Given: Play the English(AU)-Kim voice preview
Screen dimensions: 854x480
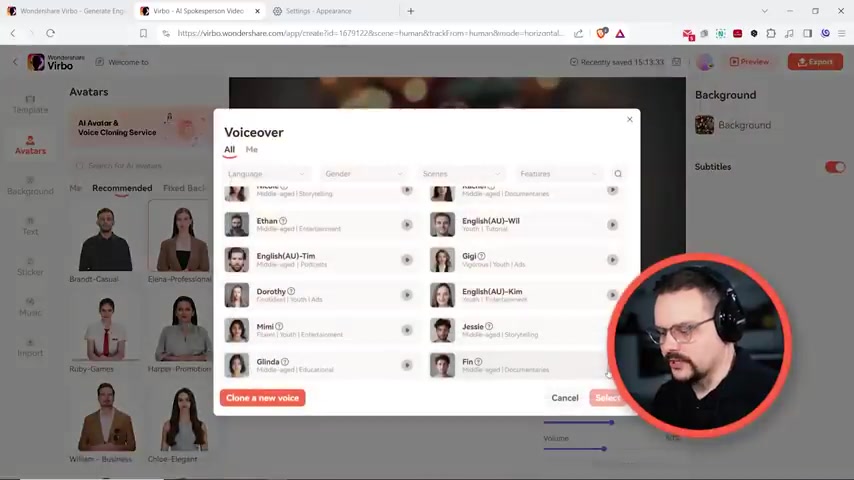Looking at the screenshot, I should tap(612, 295).
